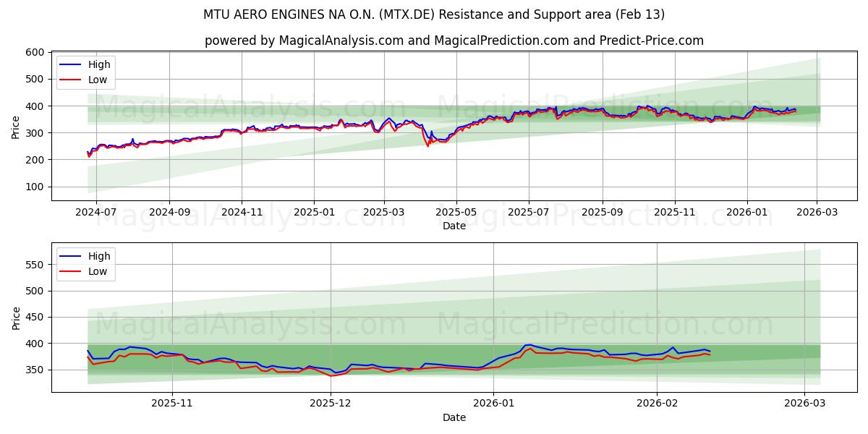The width and height of the screenshot is (868, 434).
Task: Click the 2025-05 tick label
Action: pyautogui.click(x=456, y=213)
